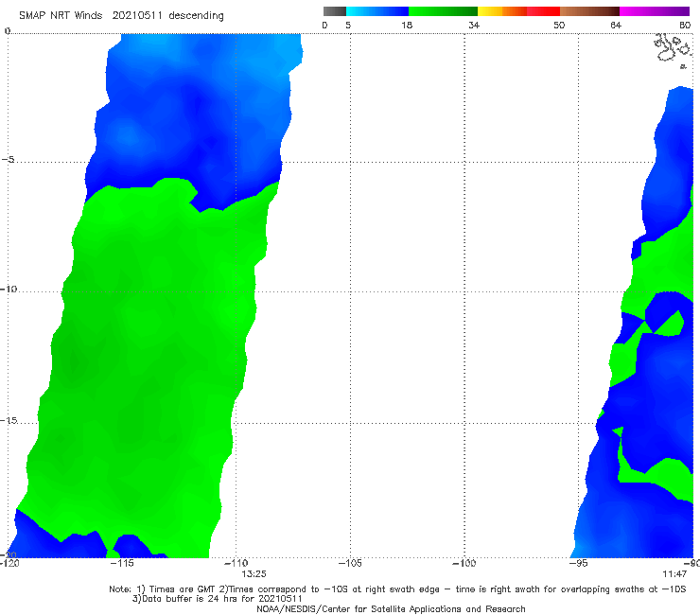700x615 pixels.
Task: Click the NOAA/NESDIS credit line
Action: coord(391,609)
